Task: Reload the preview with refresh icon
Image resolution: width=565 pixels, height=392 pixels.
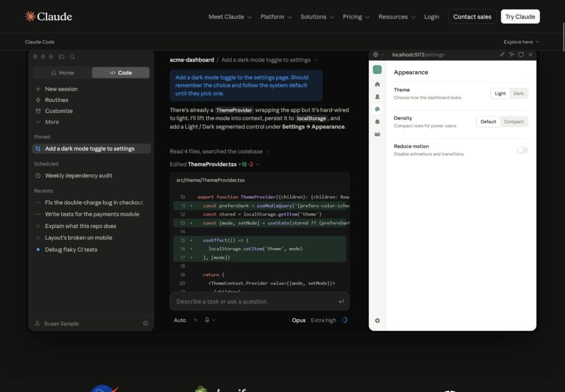Action: pos(521,55)
